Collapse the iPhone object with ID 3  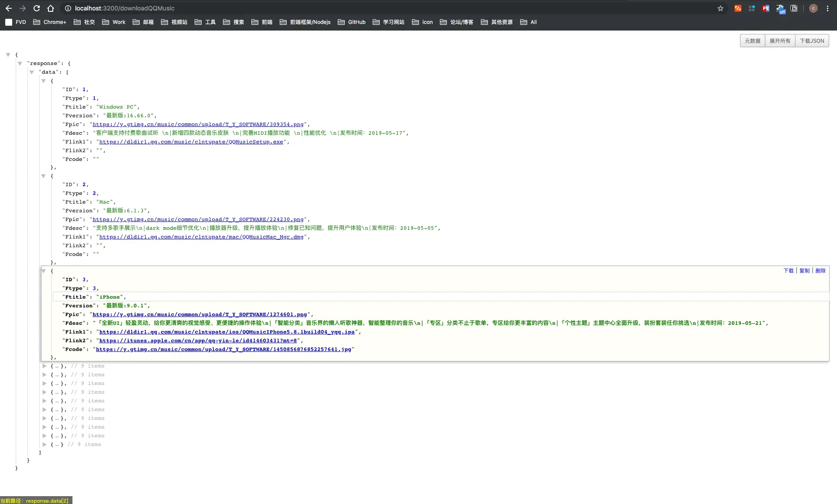(43, 271)
